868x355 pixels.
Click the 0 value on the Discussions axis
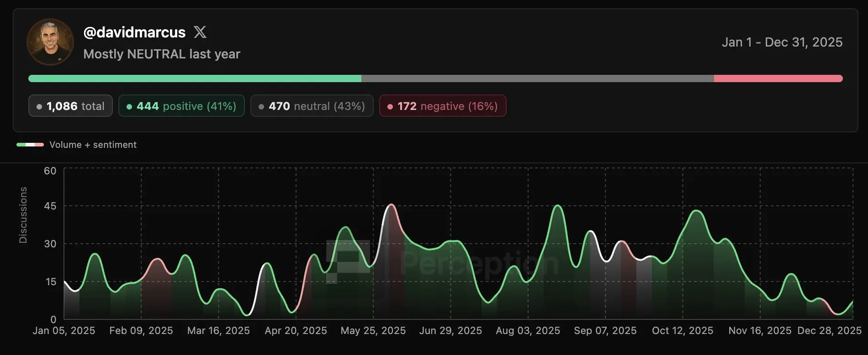[53, 319]
